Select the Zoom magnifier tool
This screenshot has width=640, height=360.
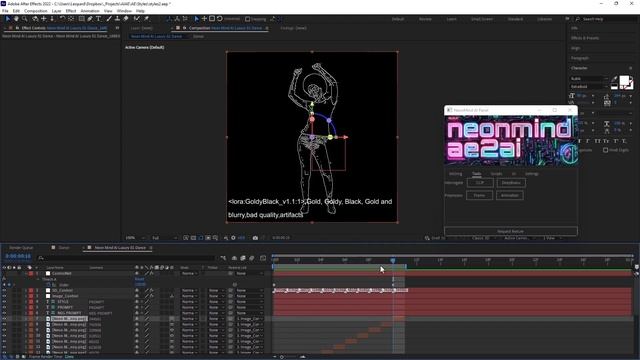point(24,19)
